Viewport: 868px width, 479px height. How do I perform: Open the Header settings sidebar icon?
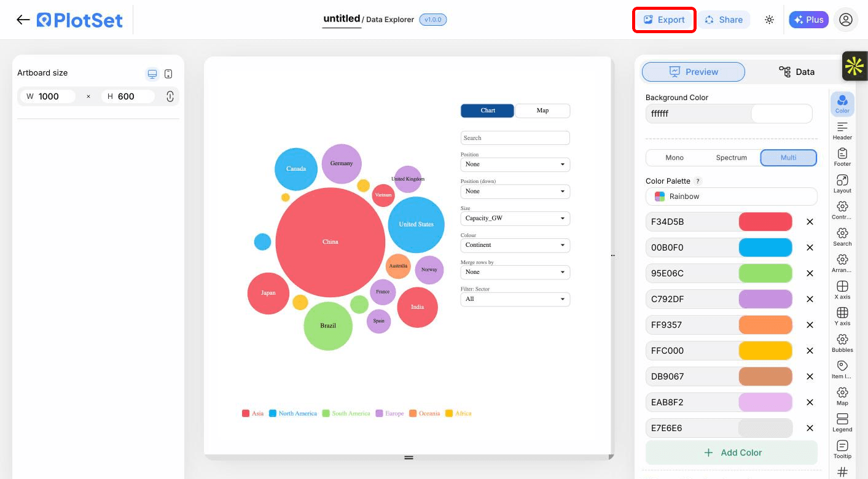click(x=842, y=130)
